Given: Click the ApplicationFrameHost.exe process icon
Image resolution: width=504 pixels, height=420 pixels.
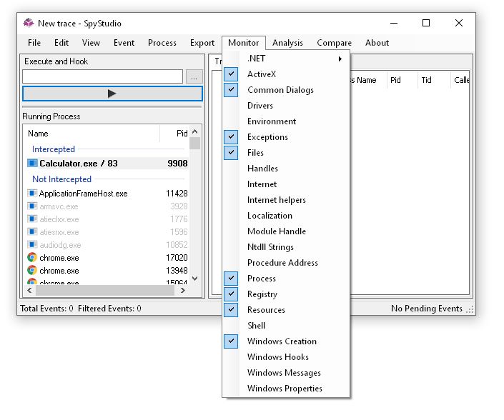Looking at the screenshot, I should point(32,194).
